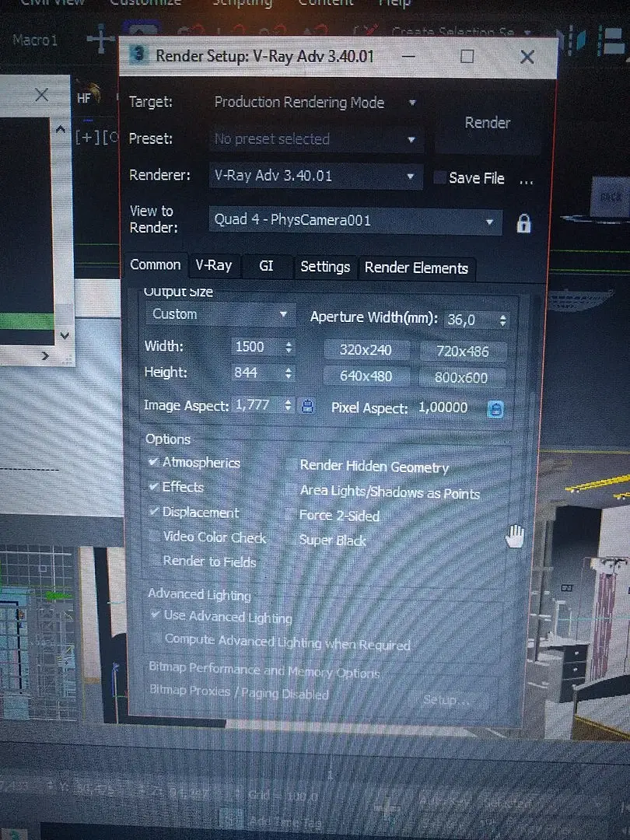Click the 3ds Max icon in Render Setup title bar
Image resolution: width=630 pixels, height=840 pixels.
138,54
